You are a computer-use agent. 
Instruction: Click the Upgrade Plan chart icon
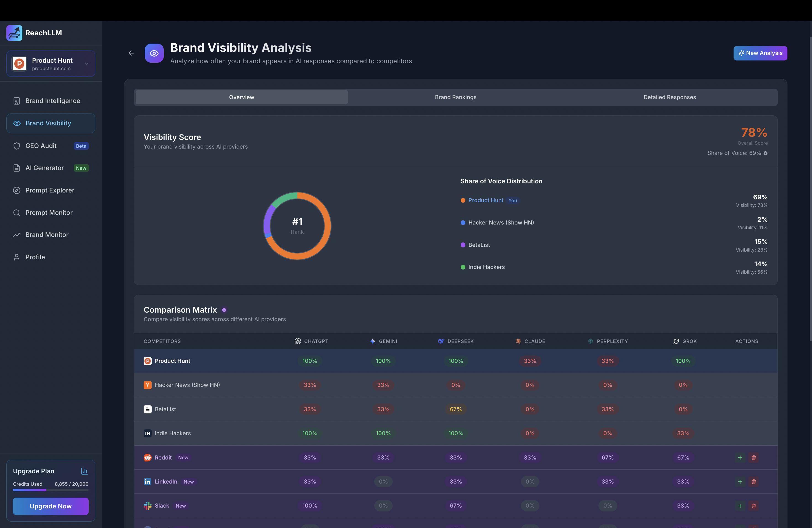(84, 471)
